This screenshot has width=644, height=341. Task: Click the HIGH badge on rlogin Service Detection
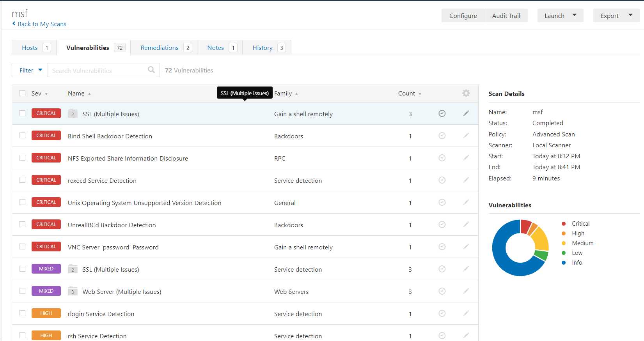tap(46, 313)
